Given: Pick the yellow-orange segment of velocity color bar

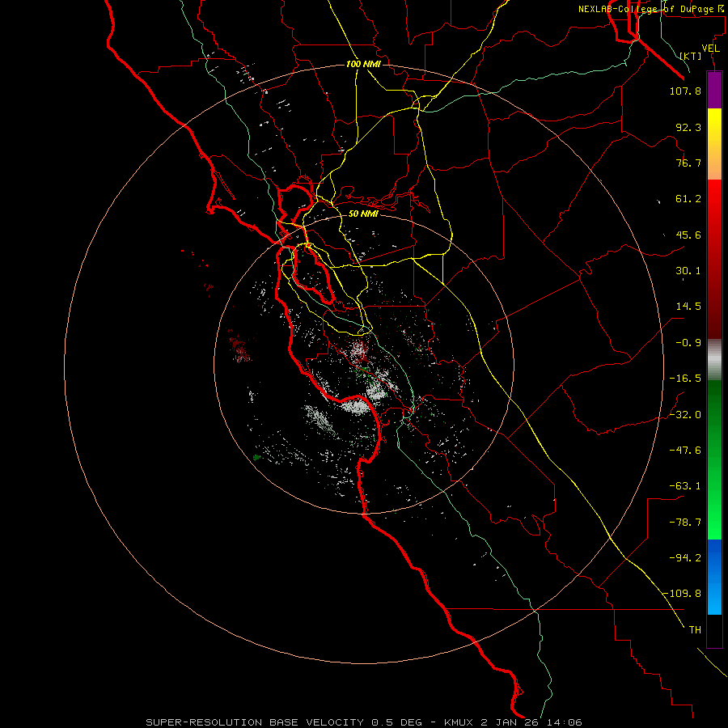Looking at the screenshot, I should tap(714, 144).
